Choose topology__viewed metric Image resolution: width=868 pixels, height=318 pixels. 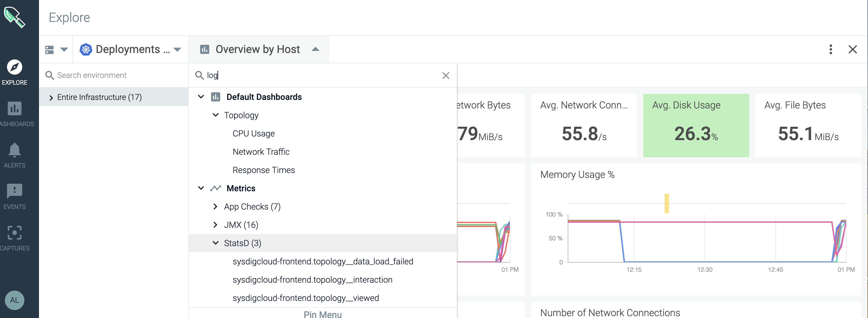305,298
